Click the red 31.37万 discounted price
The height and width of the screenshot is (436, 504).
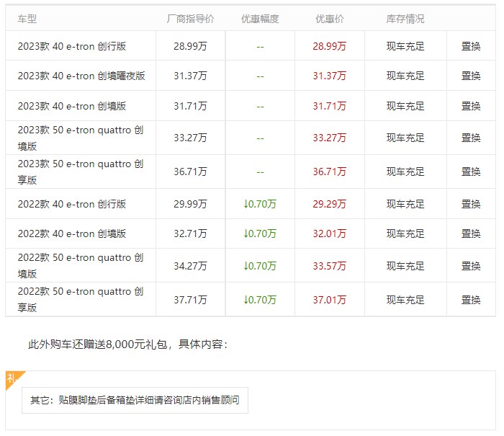click(x=330, y=76)
